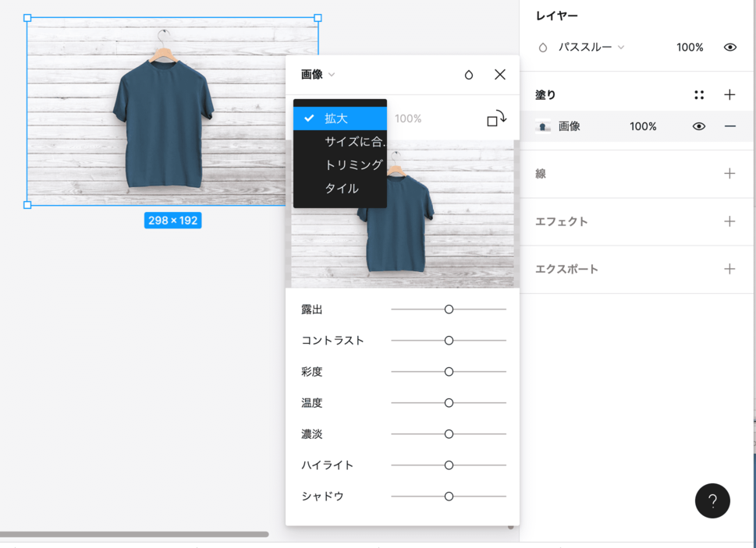Click the rotate image icon
Viewport: 756px width, 548px height.
(496, 119)
